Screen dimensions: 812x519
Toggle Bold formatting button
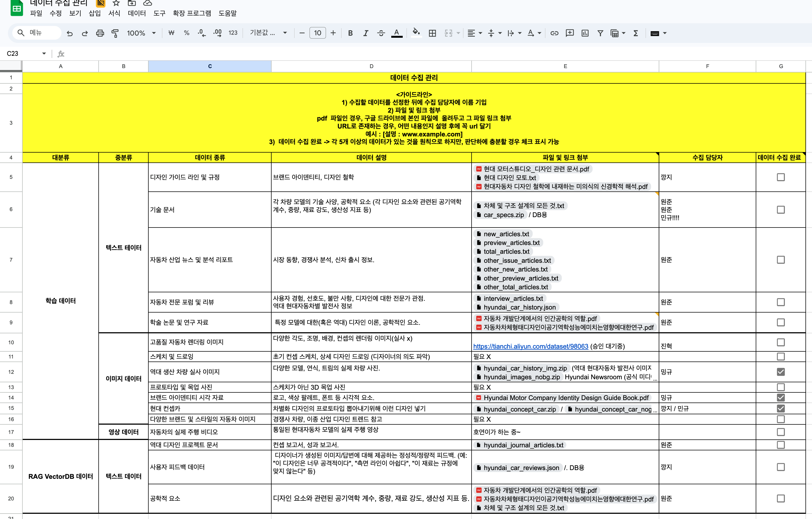tap(350, 33)
